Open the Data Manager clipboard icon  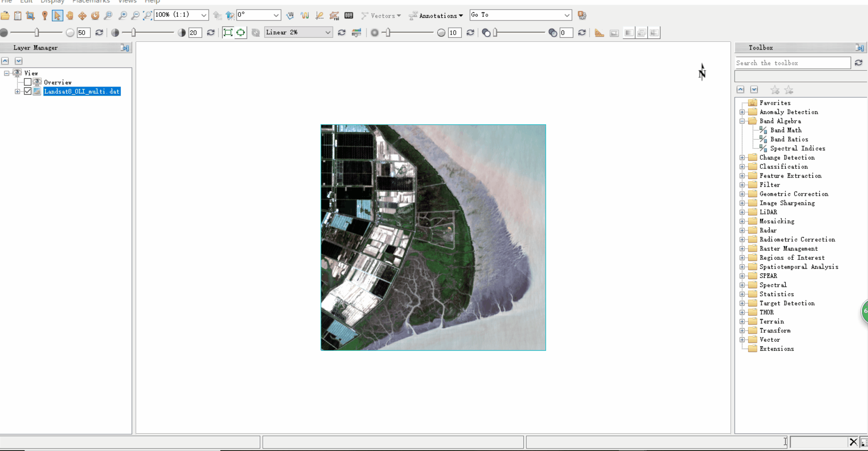coord(17,15)
